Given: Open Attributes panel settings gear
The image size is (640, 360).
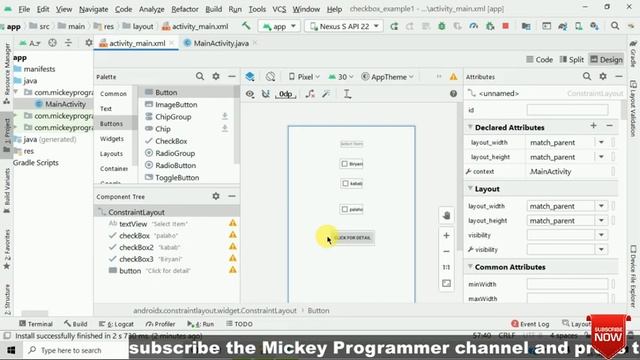Looking at the screenshot, I should click(603, 76).
